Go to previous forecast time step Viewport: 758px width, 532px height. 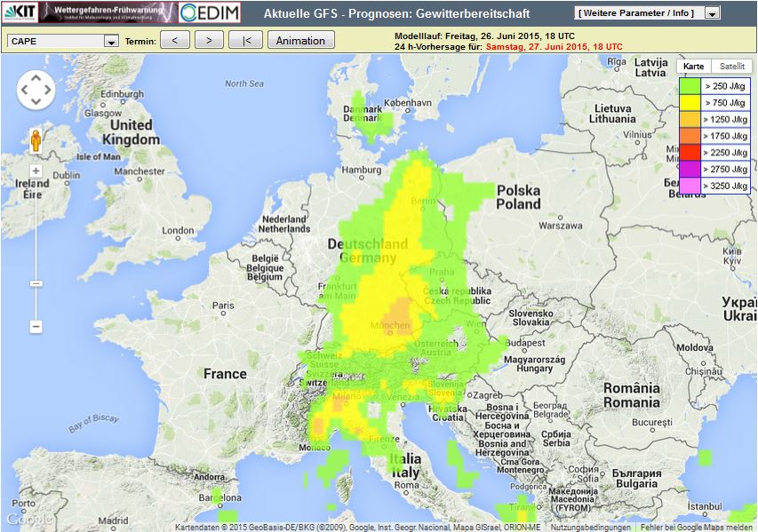coord(174,40)
